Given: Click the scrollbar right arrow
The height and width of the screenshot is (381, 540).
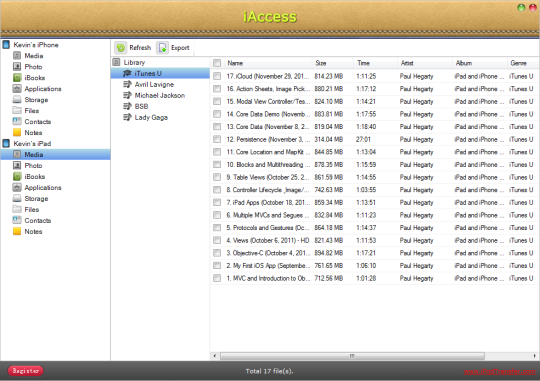Looking at the screenshot, I should pos(534,356).
